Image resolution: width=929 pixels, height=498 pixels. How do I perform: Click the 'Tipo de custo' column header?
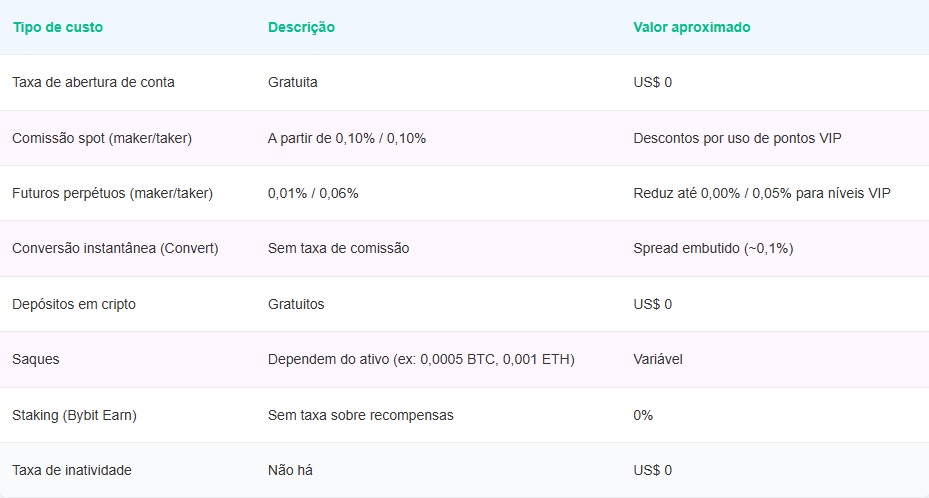click(57, 27)
